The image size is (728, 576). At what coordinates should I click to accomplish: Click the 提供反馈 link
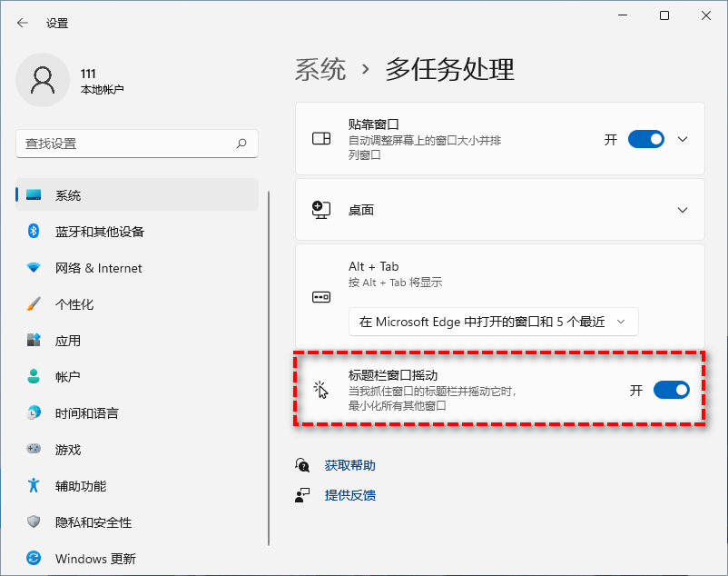(349, 495)
